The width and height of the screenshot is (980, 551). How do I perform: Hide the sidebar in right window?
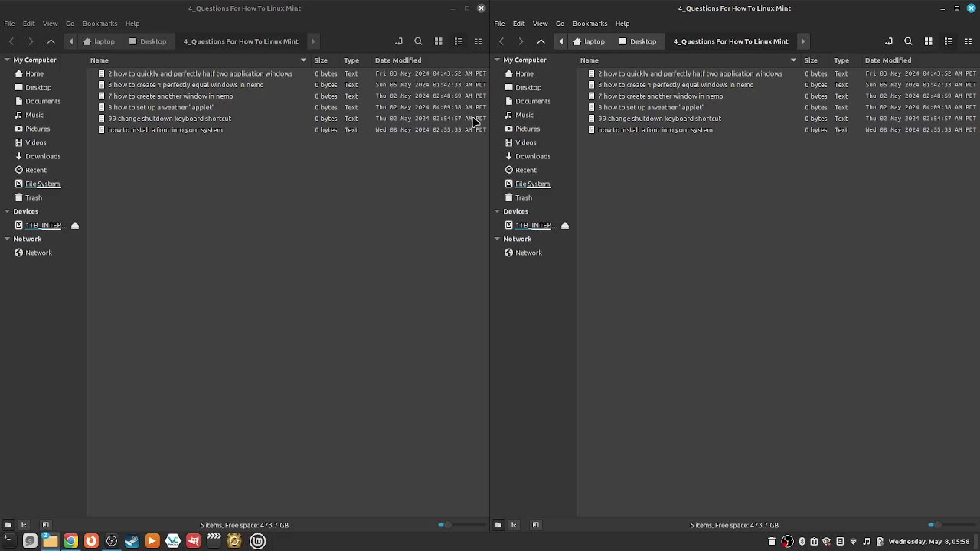pyautogui.click(x=536, y=525)
